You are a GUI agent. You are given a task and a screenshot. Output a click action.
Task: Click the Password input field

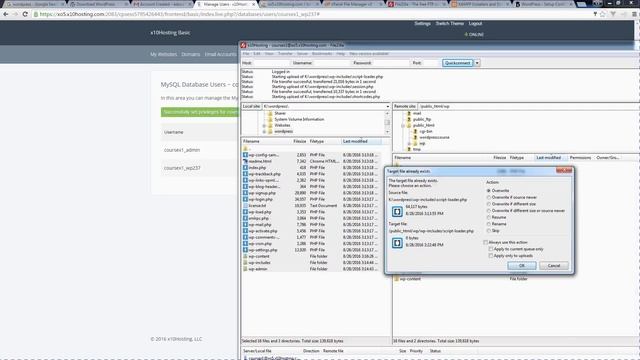(390, 63)
